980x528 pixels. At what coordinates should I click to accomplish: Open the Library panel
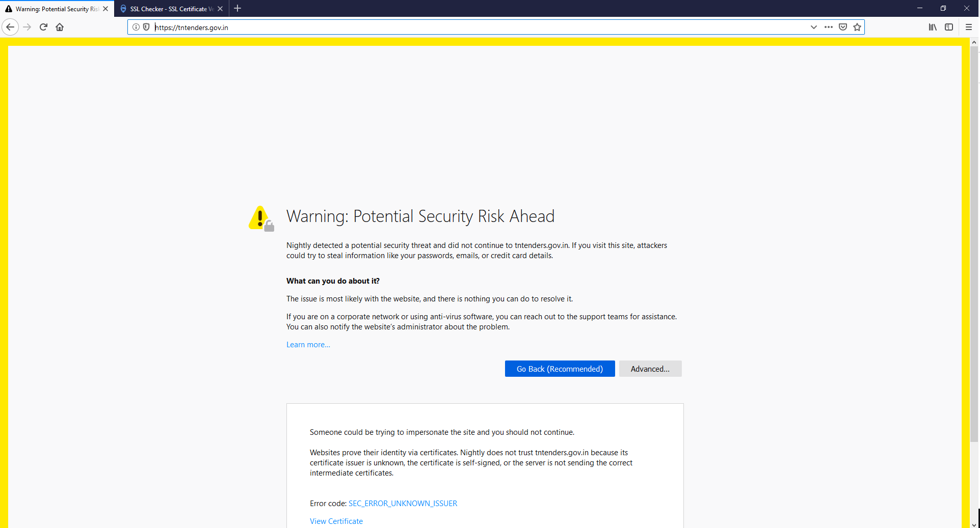pos(933,27)
